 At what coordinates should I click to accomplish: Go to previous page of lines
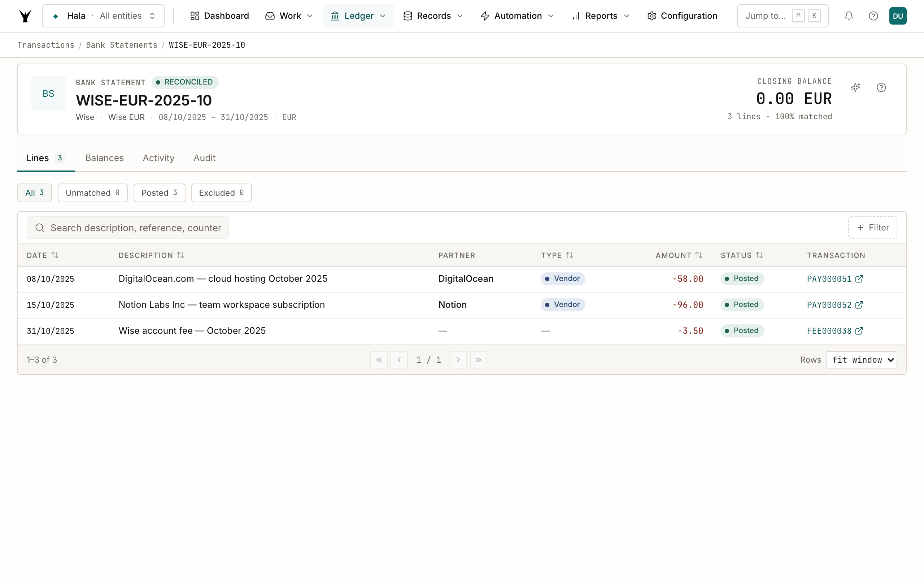[x=399, y=360]
